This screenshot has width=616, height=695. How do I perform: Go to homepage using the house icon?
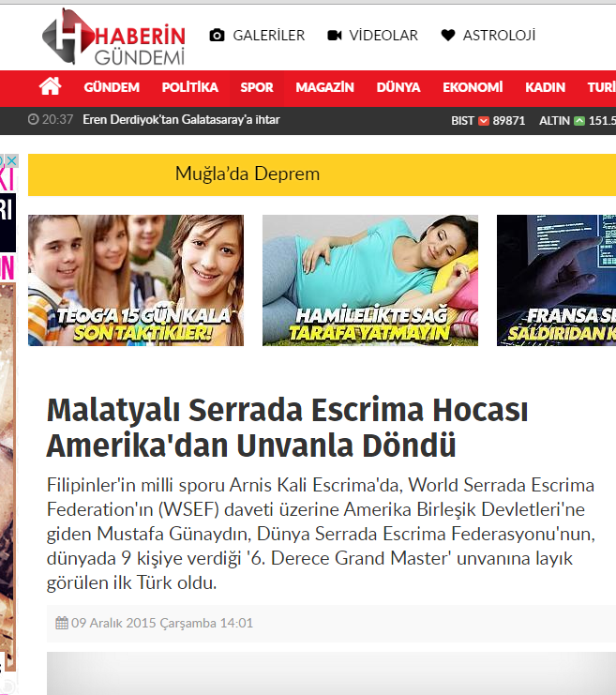click(x=50, y=87)
